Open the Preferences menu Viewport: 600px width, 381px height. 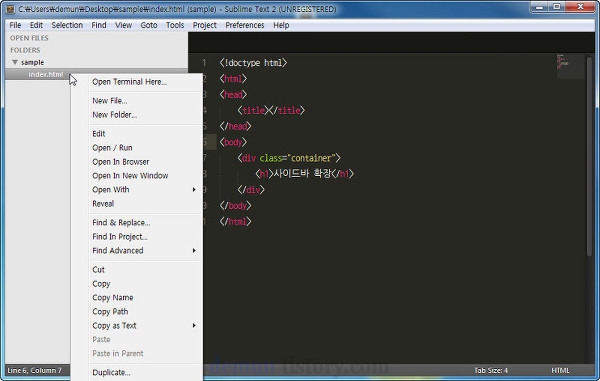pyautogui.click(x=245, y=25)
